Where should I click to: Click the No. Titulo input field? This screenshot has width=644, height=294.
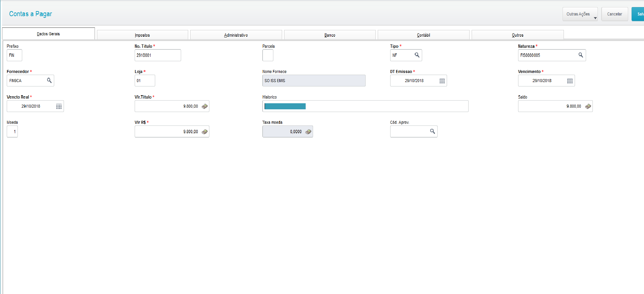(x=158, y=55)
